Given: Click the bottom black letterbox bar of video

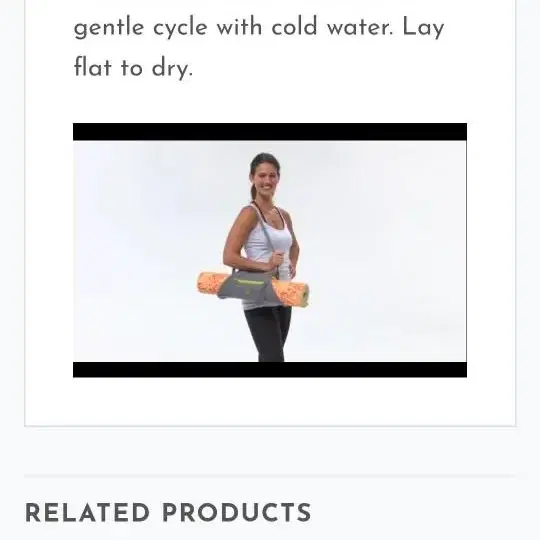Looking at the screenshot, I should coord(270,370).
